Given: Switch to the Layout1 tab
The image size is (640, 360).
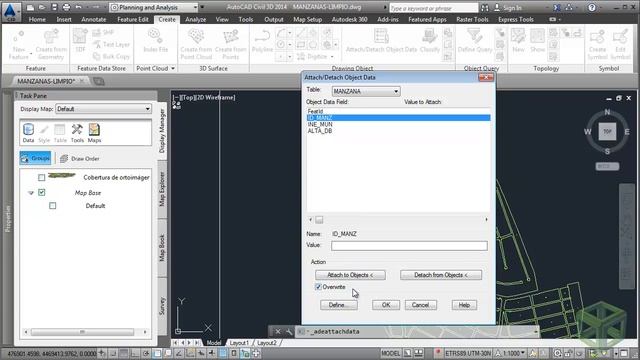Looking at the screenshot, I should click(239, 343).
